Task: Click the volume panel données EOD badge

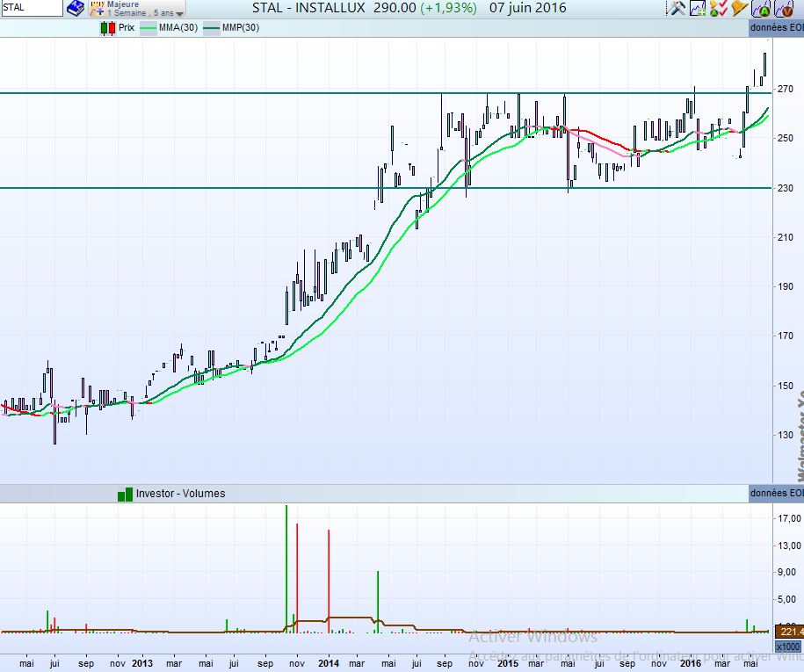Action: pyautogui.click(x=776, y=493)
